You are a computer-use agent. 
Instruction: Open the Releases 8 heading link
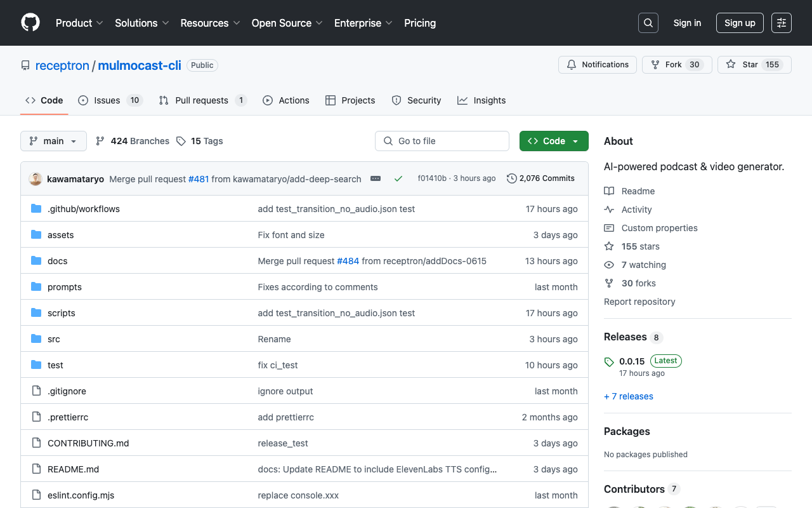tap(633, 337)
